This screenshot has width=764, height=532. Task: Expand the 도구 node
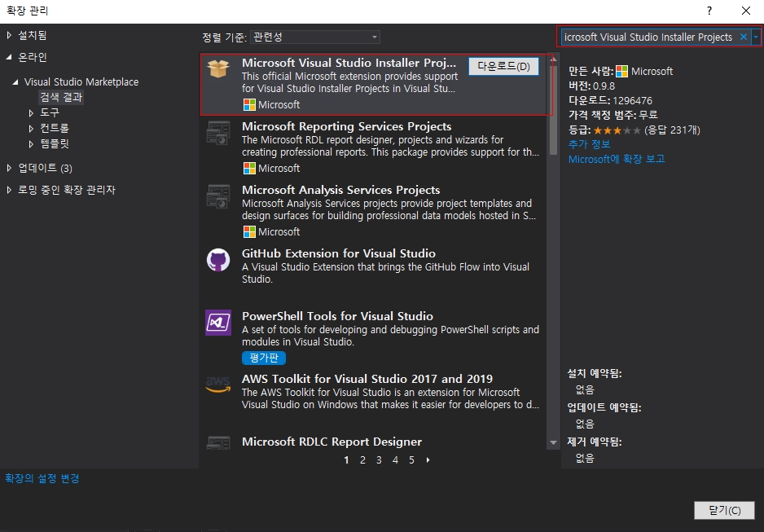(31, 113)
